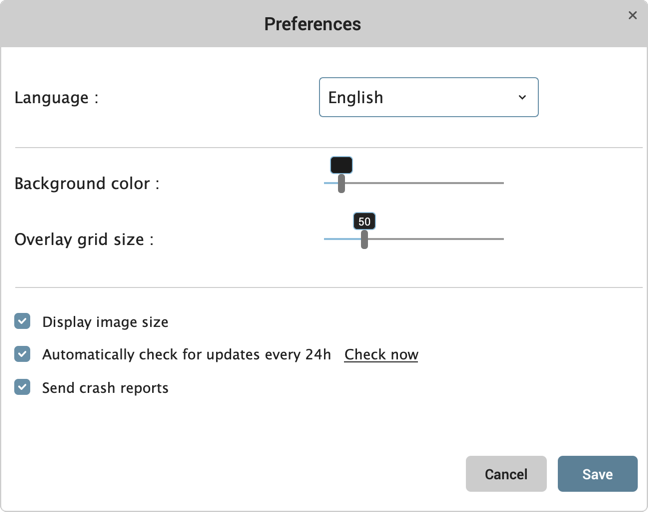Save the preferences
The width and height of the screenshot is (648, 512).
pyautogui.click(x=597, y=474)
